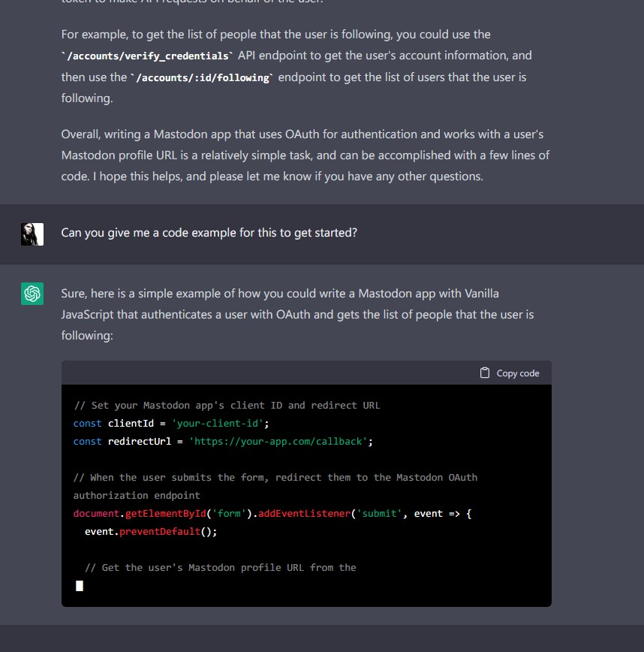This screenshot has height=652, width=644.
Task: Click the comment 'Get the user's Mastodon profile URL'
Action: tap(221, 568)
